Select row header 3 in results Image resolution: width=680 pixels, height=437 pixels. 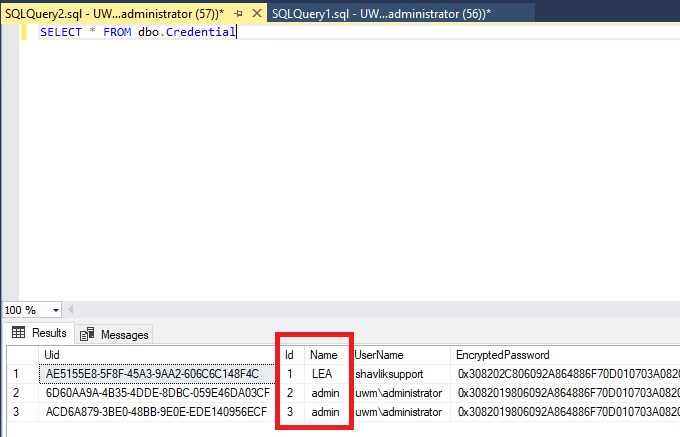[22, 411]
